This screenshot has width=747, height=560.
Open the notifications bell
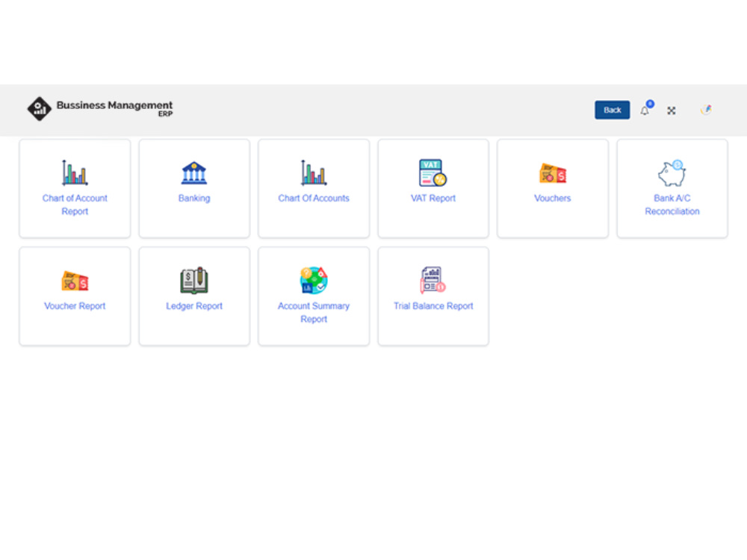click(645, 110)
